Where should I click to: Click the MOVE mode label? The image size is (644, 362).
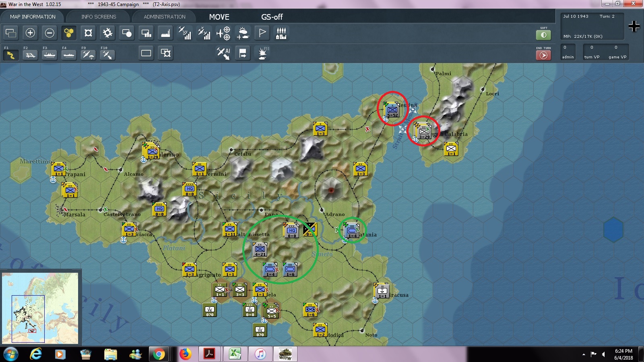pyautogui.click(x=219, y=17)
